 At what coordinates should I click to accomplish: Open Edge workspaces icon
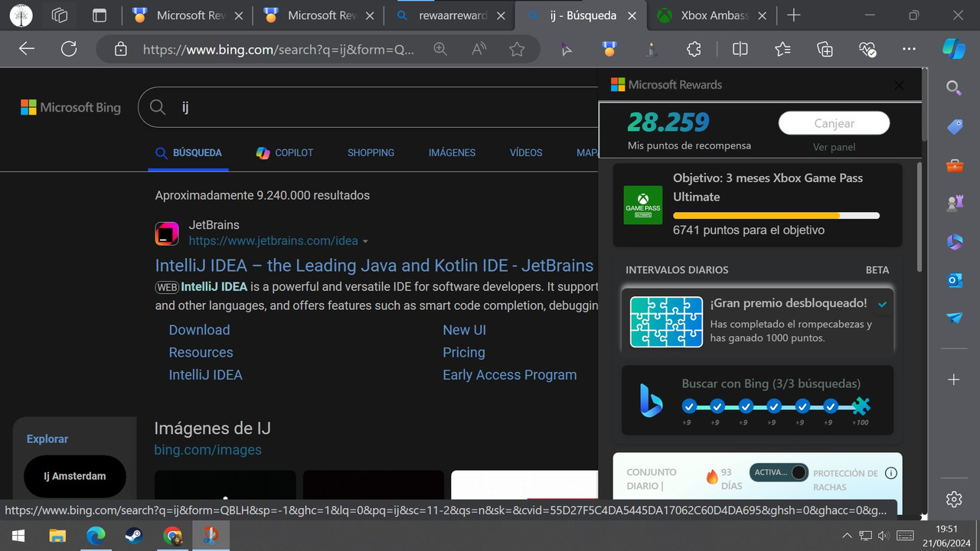coord(60,15)
